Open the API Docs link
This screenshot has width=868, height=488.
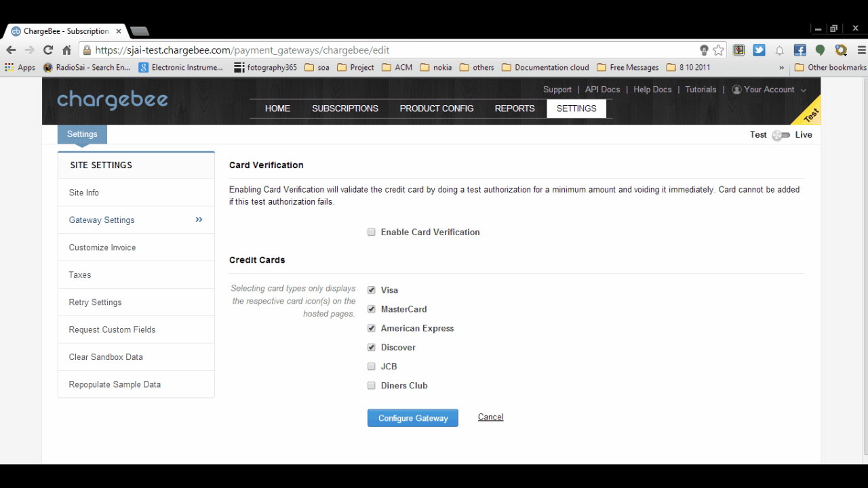[x=602, y=89]
